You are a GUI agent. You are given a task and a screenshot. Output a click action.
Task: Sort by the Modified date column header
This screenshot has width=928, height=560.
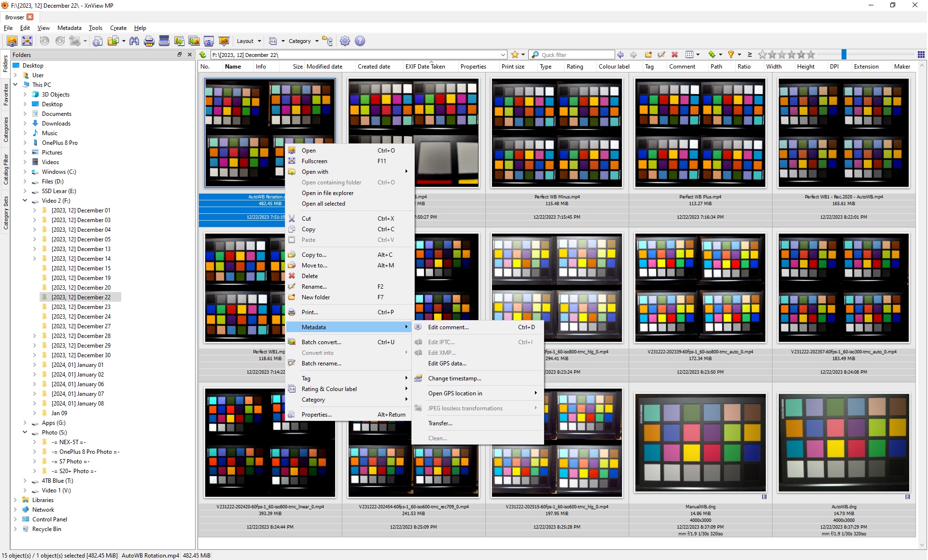tap(324, 67)
